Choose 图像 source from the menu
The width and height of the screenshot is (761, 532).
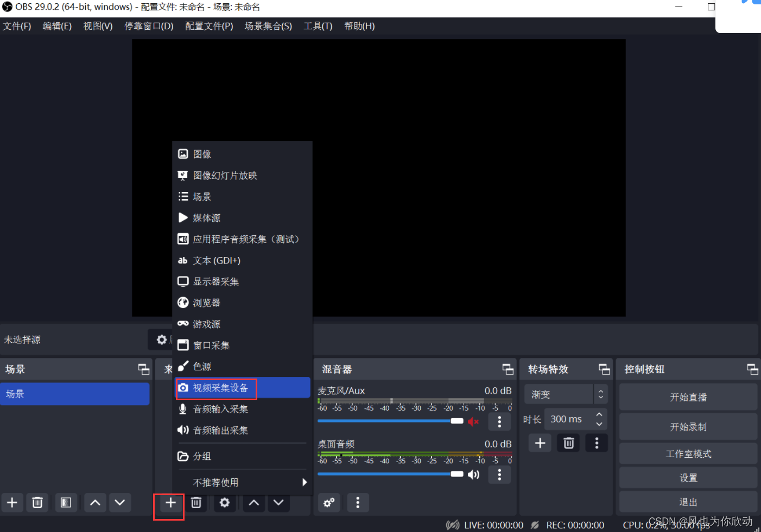pyautogui.click(x=243, y=154)
